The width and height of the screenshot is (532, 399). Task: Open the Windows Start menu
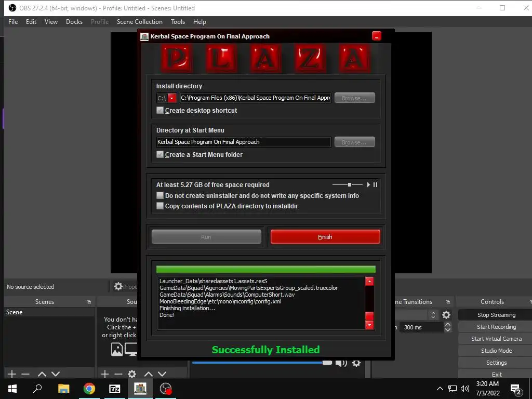(x=12, y=389)
